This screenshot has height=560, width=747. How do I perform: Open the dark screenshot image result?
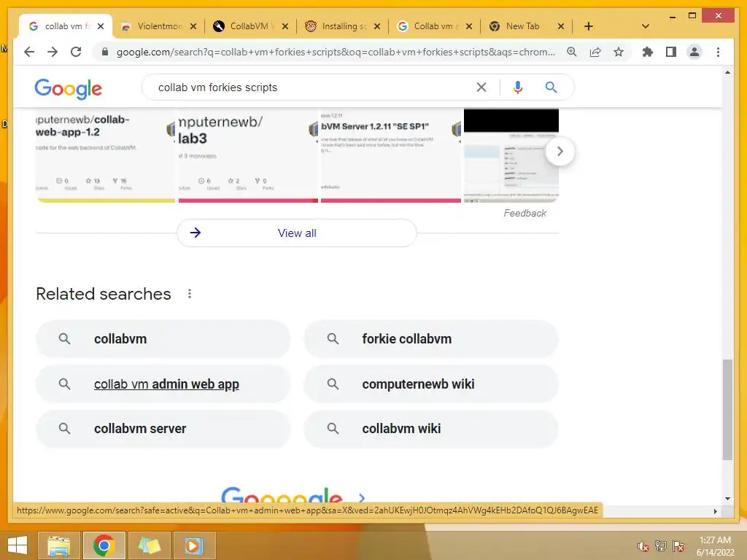511,155
